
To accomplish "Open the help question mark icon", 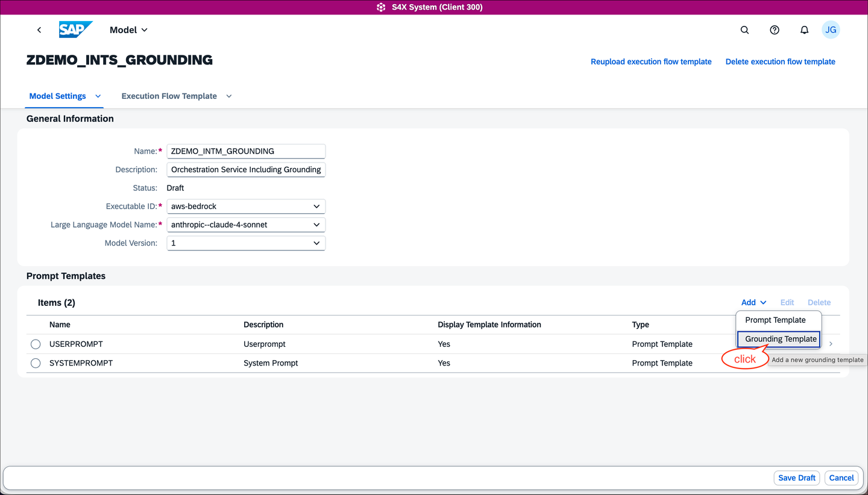I will tap(775, 30).
